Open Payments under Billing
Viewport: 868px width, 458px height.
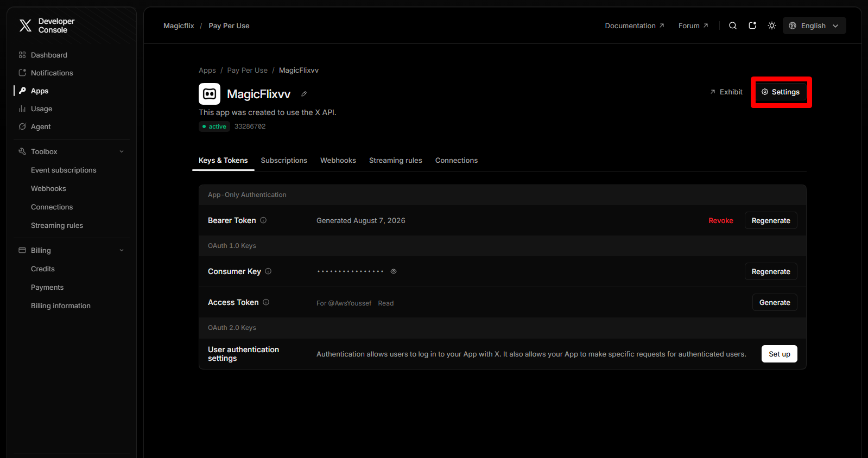pyautogui.click(x=47, y=287)
